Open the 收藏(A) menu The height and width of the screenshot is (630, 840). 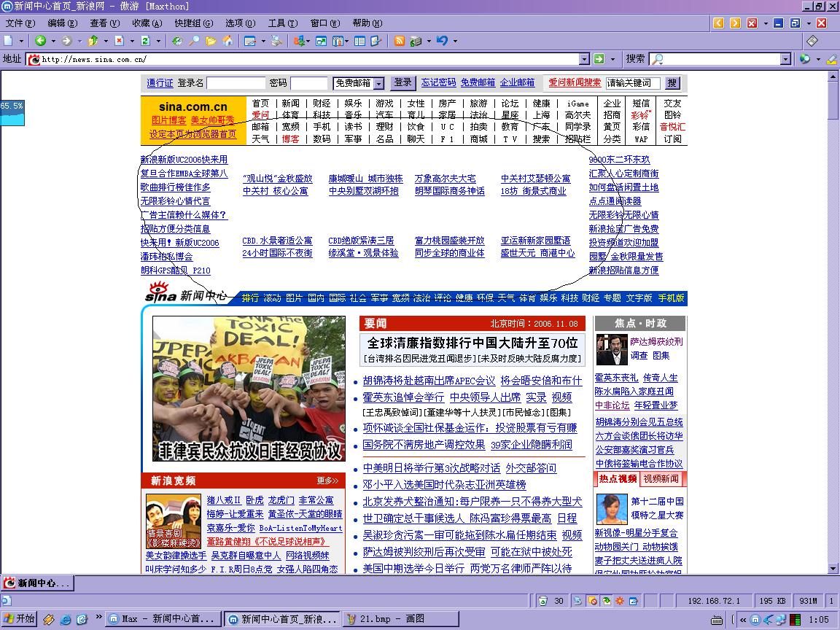[147, 23]
